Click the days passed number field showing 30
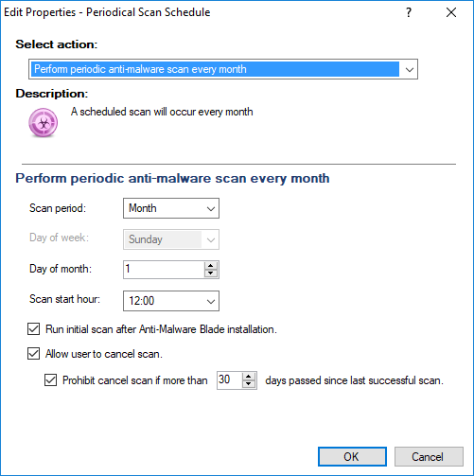Screen dimensions: 474x476 coord(230,380)
